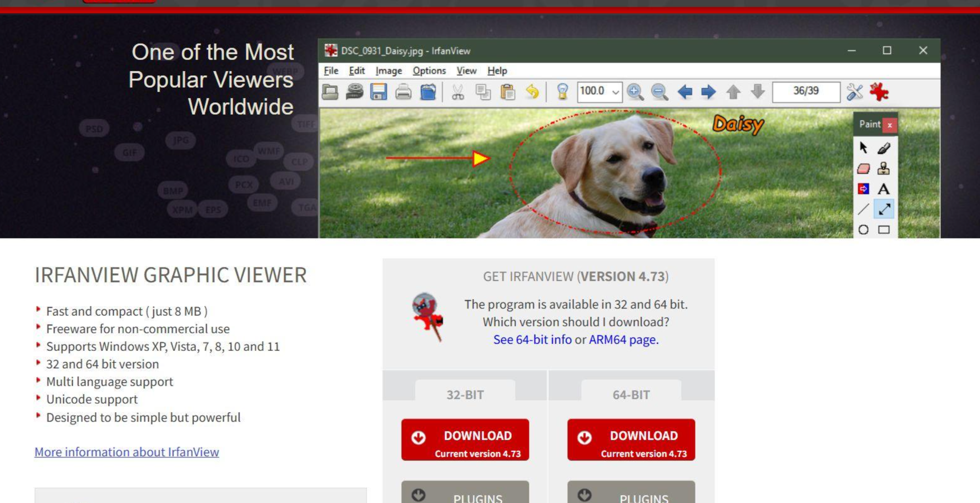Screen dimensions: 980x503
Task: Click the IrfanView mascot image
Action: (428, 317)
